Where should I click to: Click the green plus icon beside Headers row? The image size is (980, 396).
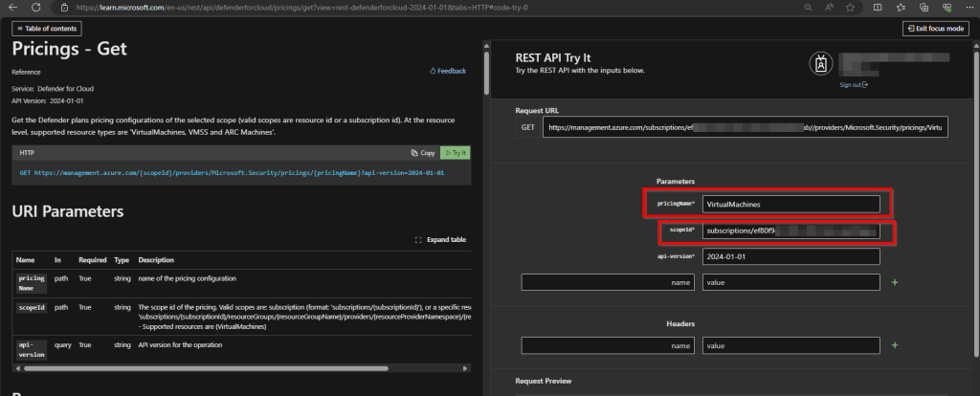(895, 344)
